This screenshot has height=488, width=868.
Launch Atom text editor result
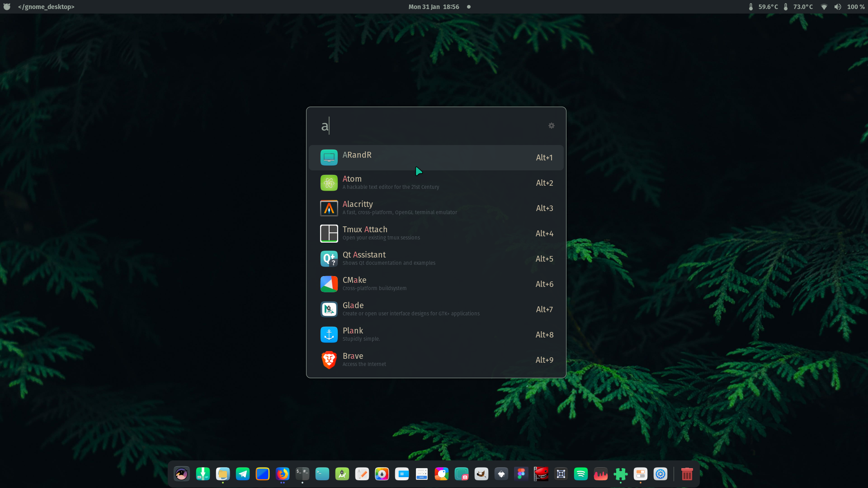click(436, 183)
